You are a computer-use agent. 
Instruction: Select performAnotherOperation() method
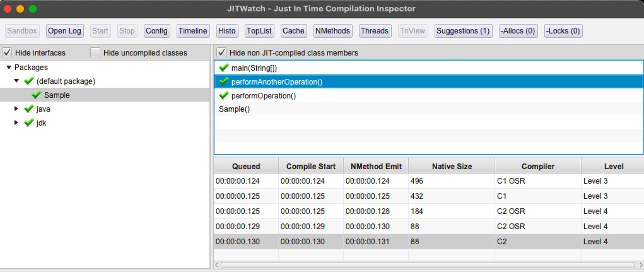(x=429, y=82)
